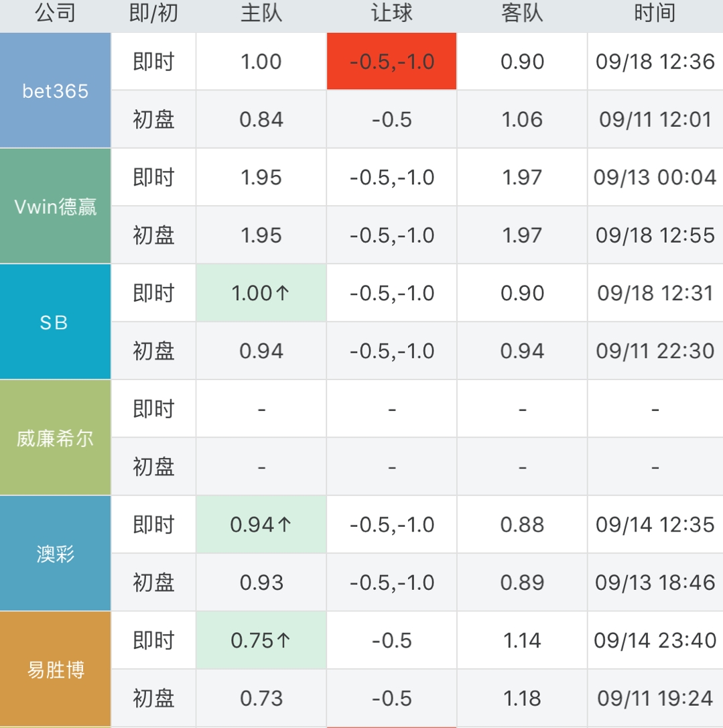Open 澳彩 bookmaker row
This screenshot has width=723, height=728.
[x=56, y=554]
